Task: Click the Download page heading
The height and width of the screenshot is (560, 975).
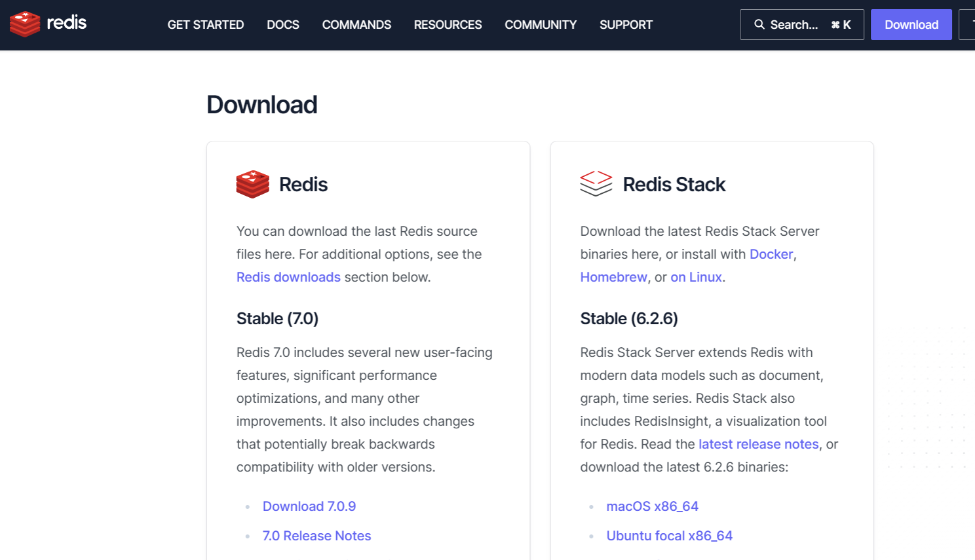Action: (262, 105)
